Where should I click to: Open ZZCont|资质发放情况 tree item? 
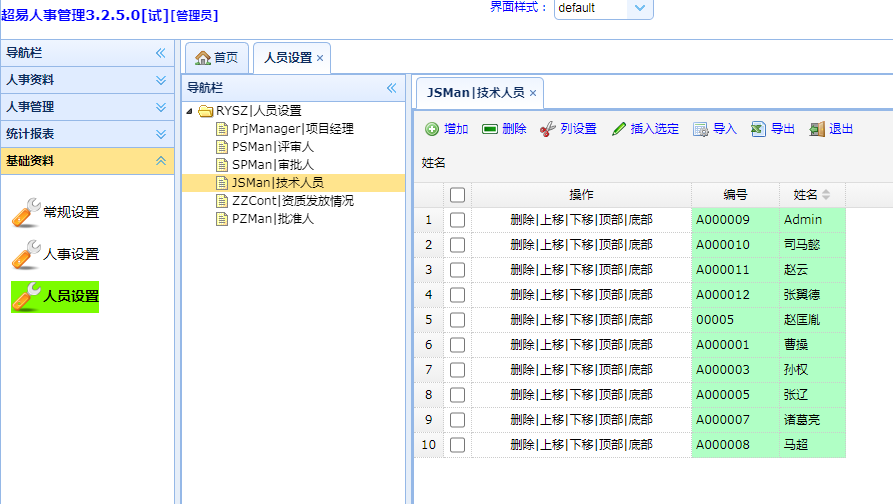coord(293,201)
